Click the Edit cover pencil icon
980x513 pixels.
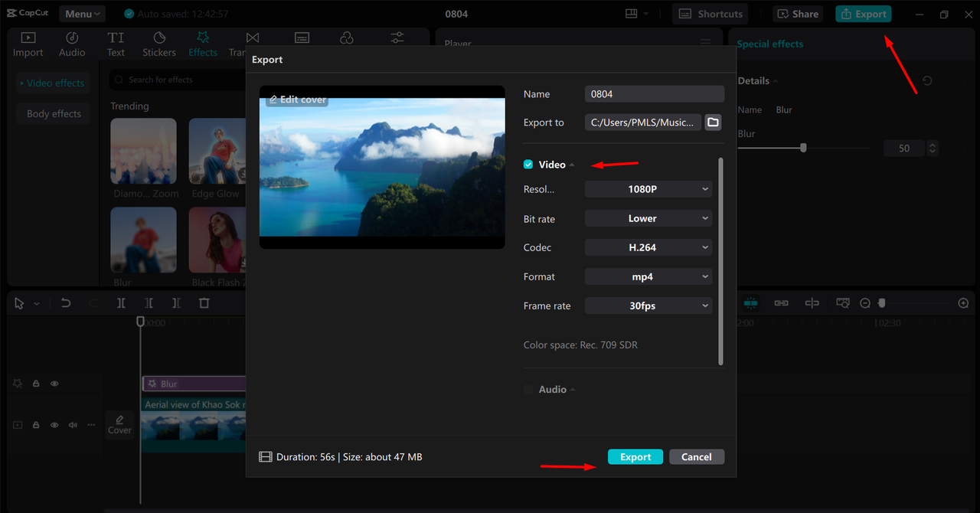coord(273,100)
